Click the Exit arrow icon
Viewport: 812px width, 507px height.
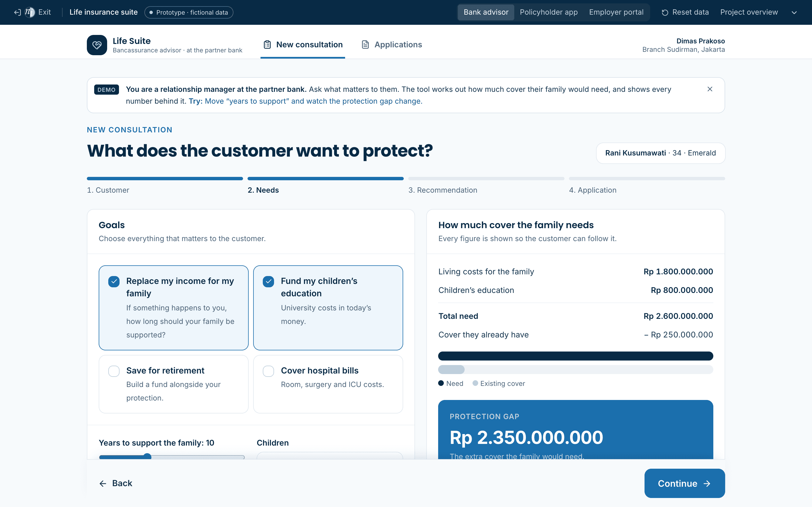(17, 12)
